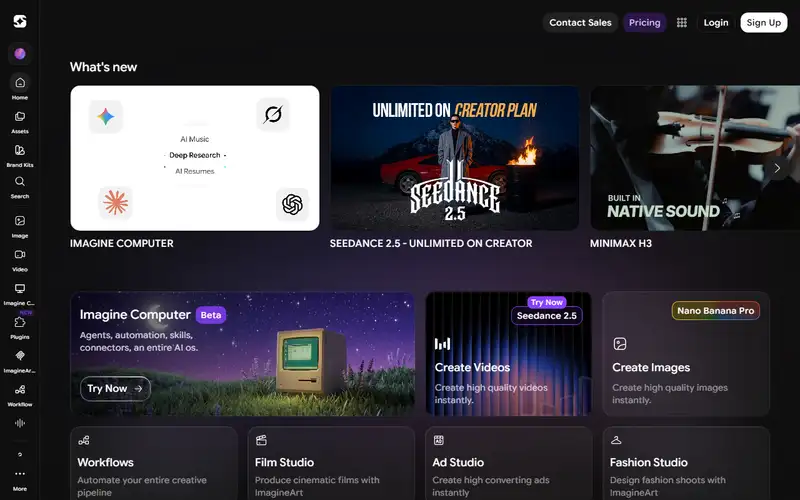Image resolution: width=800 pixels, height=500 pixels.
Task: Open Imagine Computer from the sidebar
Action: [x=20, y=294]
